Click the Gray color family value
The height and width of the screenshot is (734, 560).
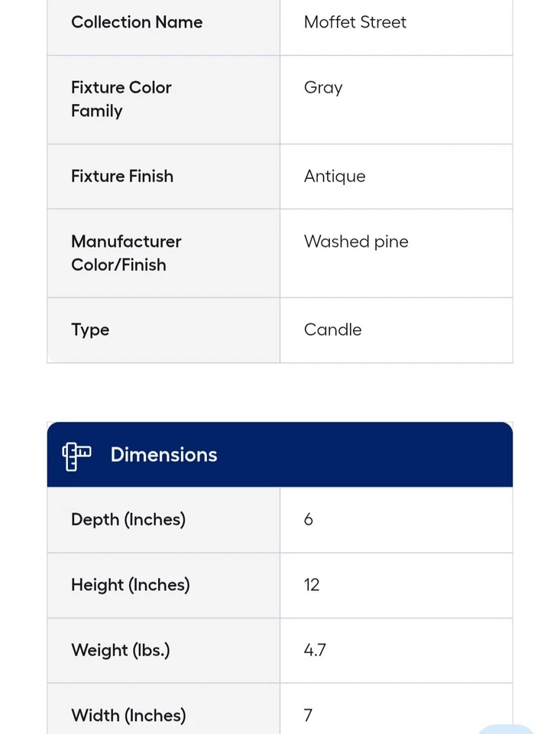pos(323,88)
